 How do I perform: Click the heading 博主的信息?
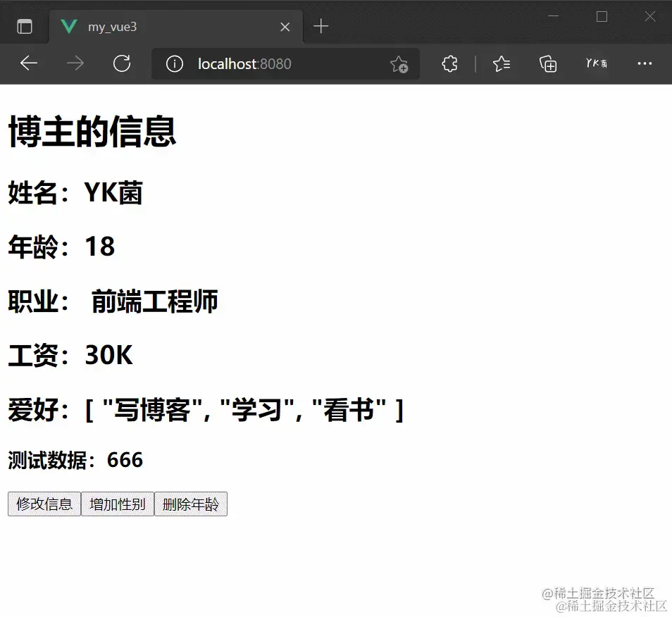click(92, 132)
